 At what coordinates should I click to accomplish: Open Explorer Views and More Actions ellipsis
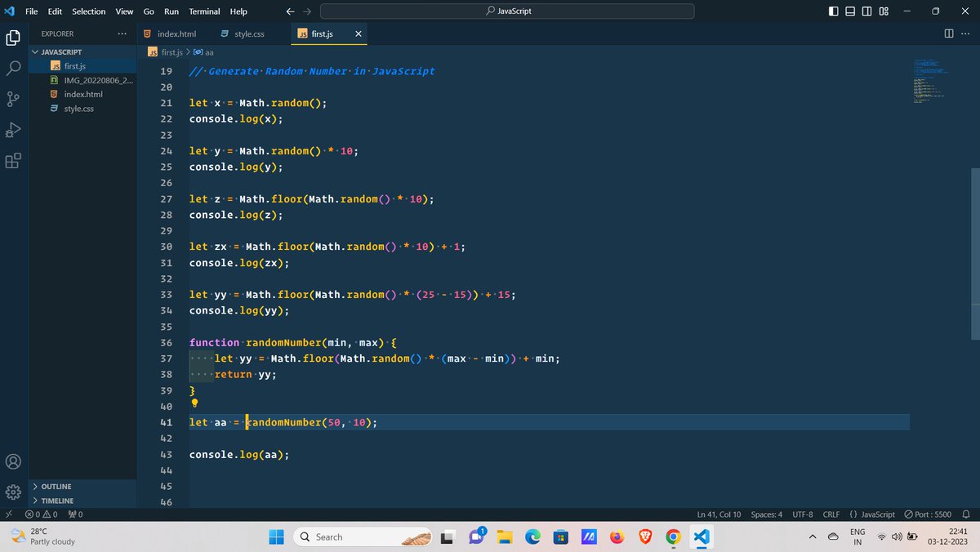pos(122,33)
